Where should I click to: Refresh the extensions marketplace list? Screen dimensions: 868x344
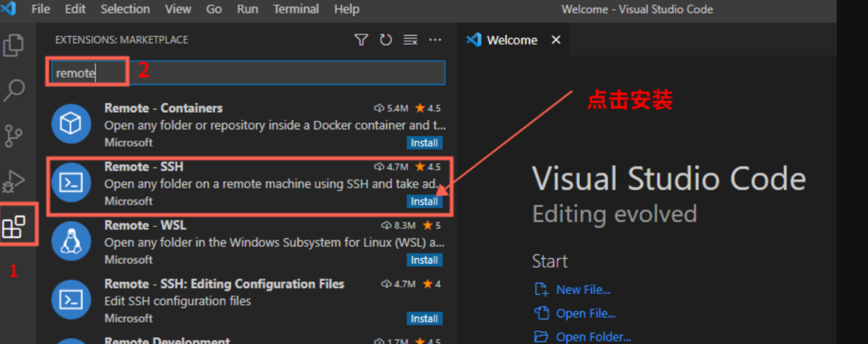[386, 40]
